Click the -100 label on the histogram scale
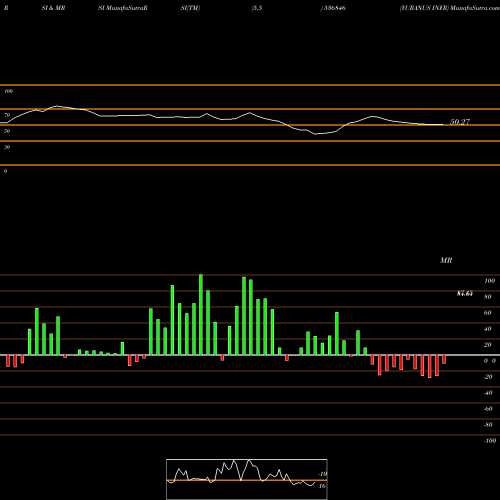Screen dimensions: 500x500 pyautogui.click(x=490, y=441)
